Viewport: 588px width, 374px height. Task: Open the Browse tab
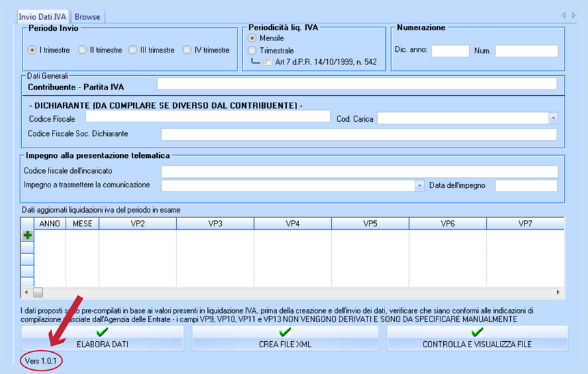click(x=87, y=17)
